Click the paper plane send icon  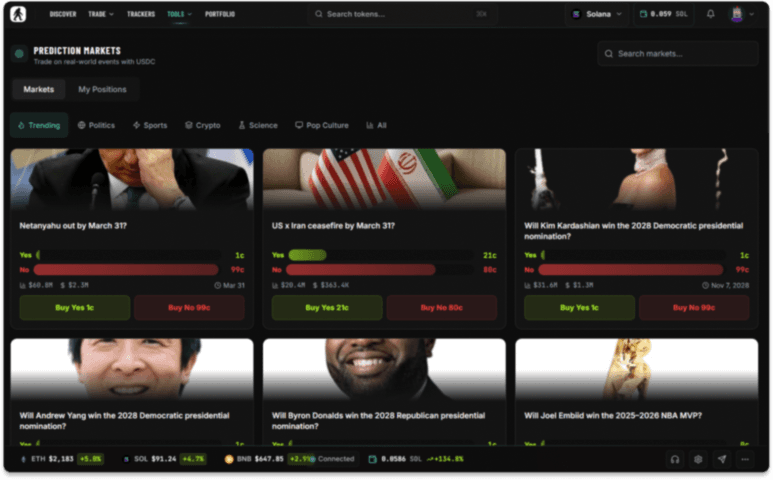tap(721, 459)
